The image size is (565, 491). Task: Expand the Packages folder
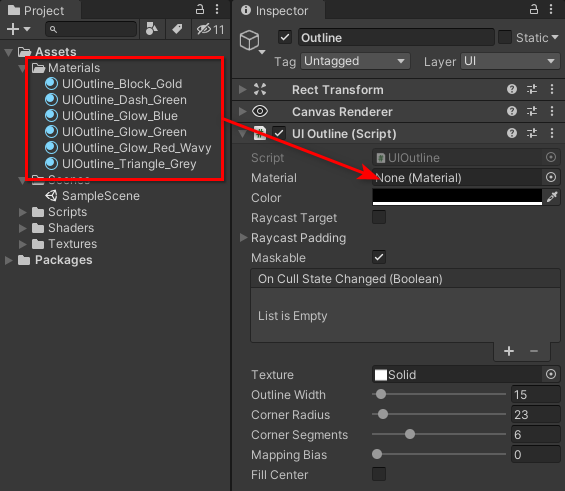pyautogui.click(x=9, y=260)
